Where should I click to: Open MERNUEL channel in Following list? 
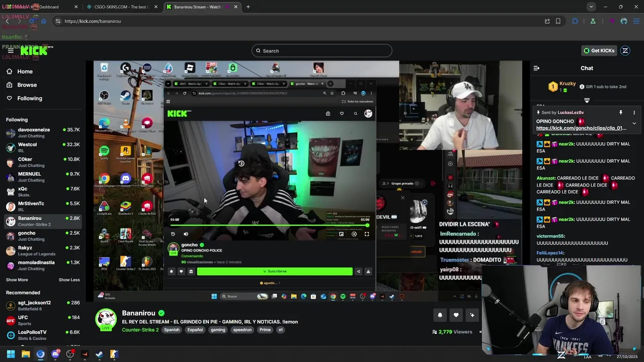point(43,177)
